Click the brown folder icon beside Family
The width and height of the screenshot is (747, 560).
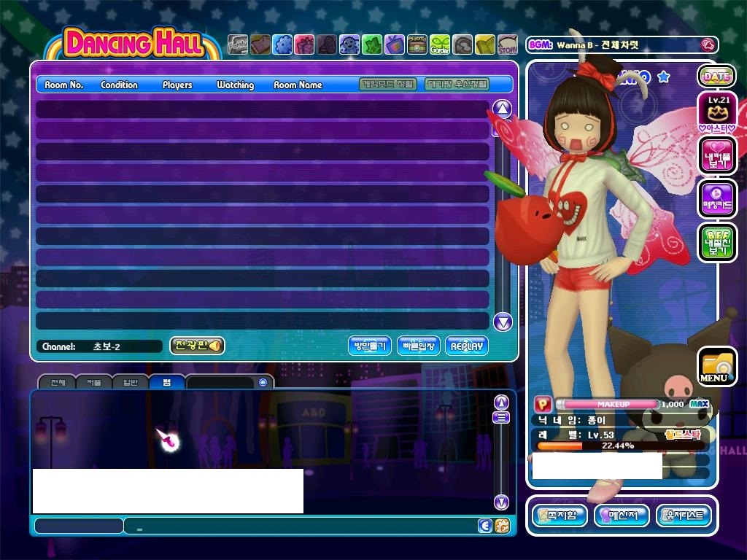(x=260, y=44)
